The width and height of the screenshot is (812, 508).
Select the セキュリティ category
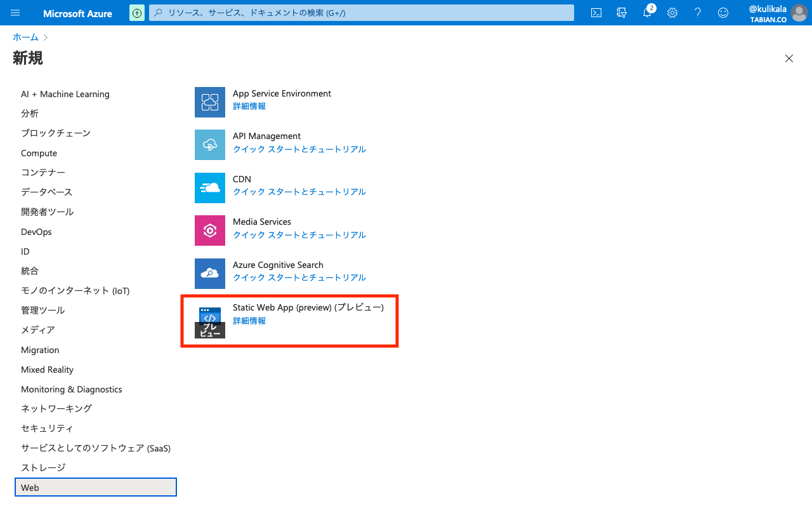47,429
